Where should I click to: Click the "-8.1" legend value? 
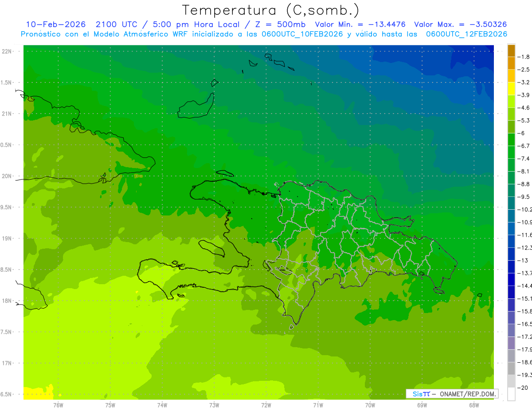click(x=524, y=171)
